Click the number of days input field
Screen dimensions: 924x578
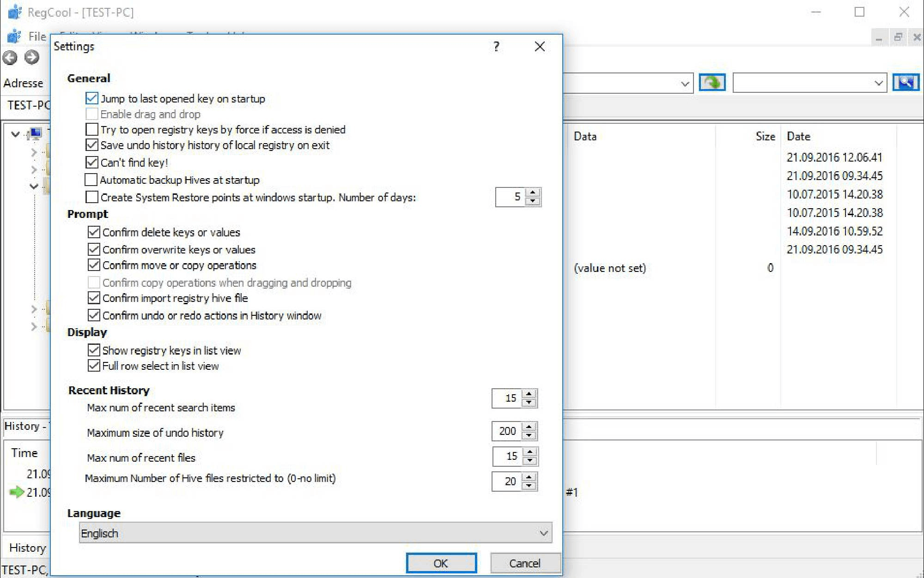(510, 197)
